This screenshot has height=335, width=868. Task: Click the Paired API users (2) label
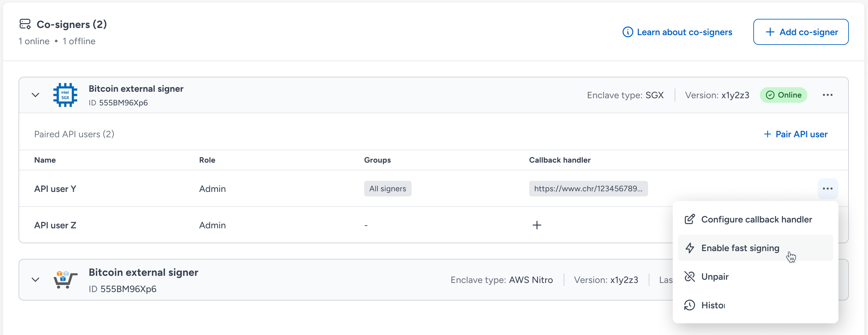click(x=74, y=134)
